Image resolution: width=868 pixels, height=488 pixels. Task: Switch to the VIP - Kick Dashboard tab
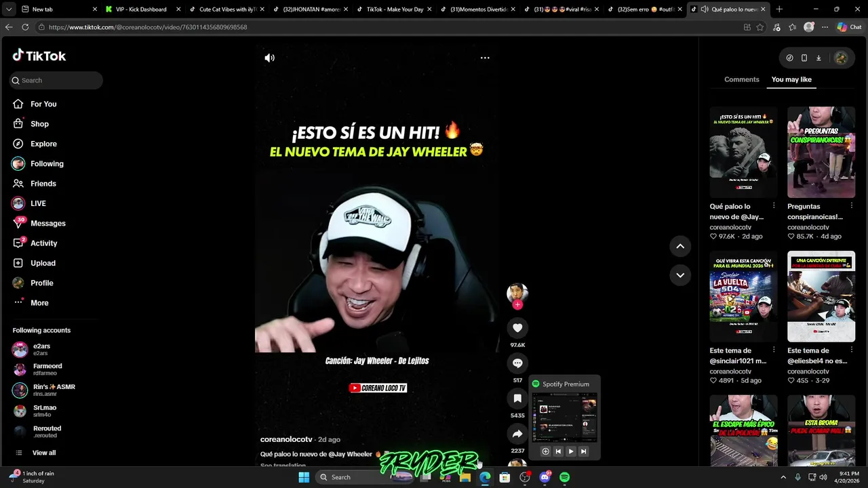(141, 9)
